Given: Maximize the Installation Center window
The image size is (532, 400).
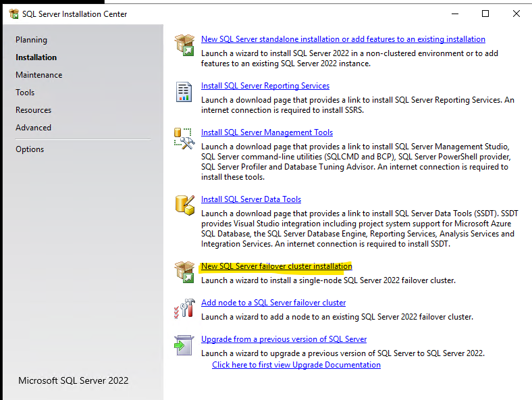Looking at the screenshot, I should [x=485, y=14].
